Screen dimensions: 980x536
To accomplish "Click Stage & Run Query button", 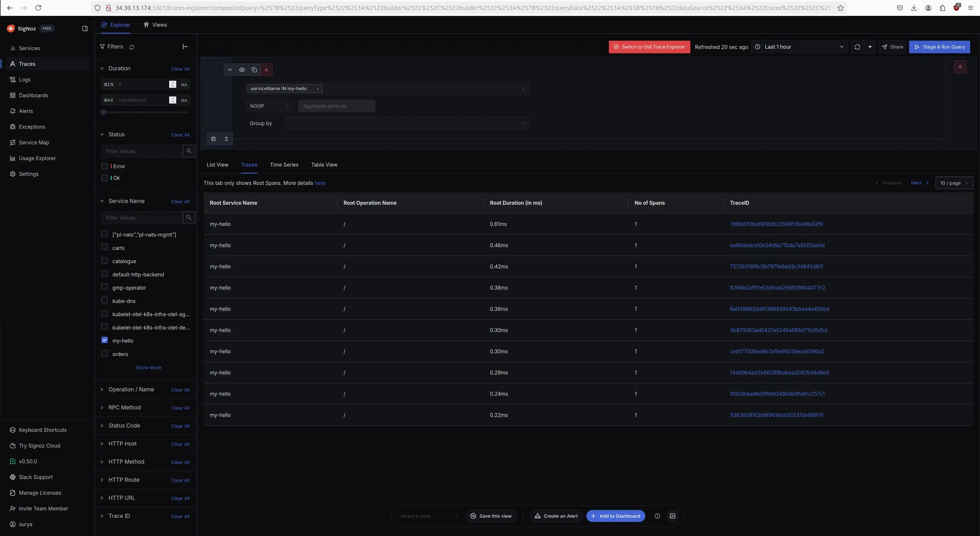I will click(939, 47).
